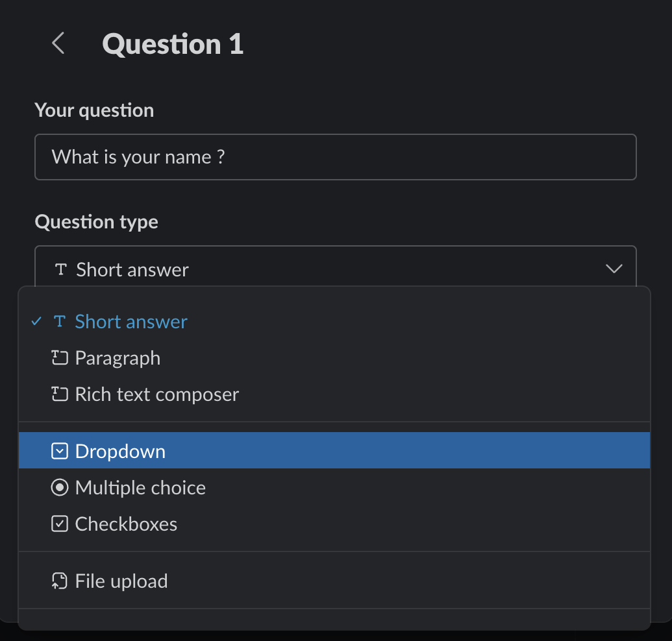The image size is (672, 641).
Task: Choose Multiple choice question type
Action: [x=140, y=488]
